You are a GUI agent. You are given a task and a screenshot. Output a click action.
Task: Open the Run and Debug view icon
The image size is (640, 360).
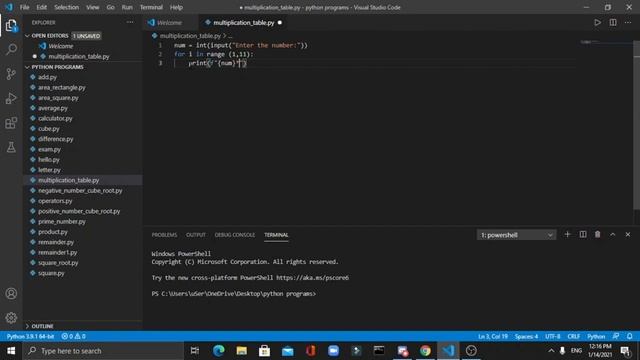[x=11, y=98]
